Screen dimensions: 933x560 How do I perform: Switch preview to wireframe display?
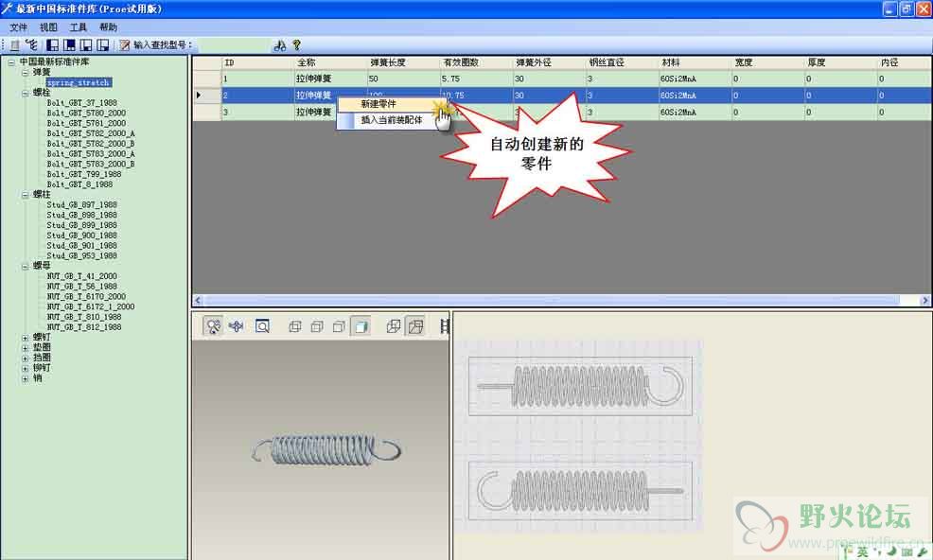294,326
